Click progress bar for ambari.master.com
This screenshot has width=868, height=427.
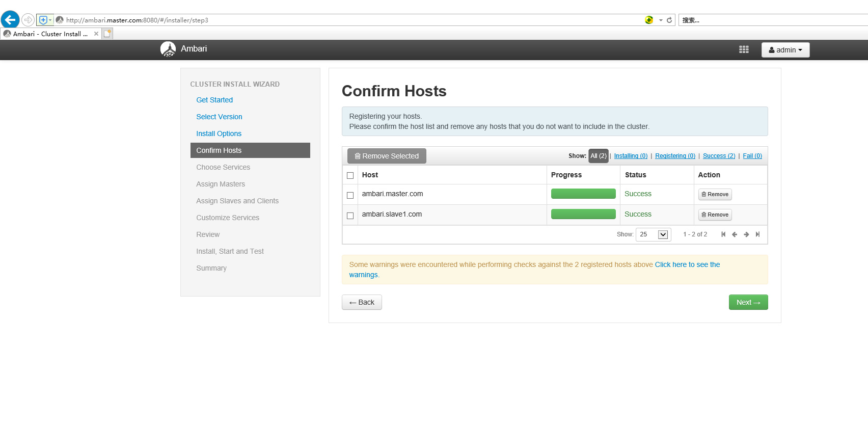click(x=583, y=194)
